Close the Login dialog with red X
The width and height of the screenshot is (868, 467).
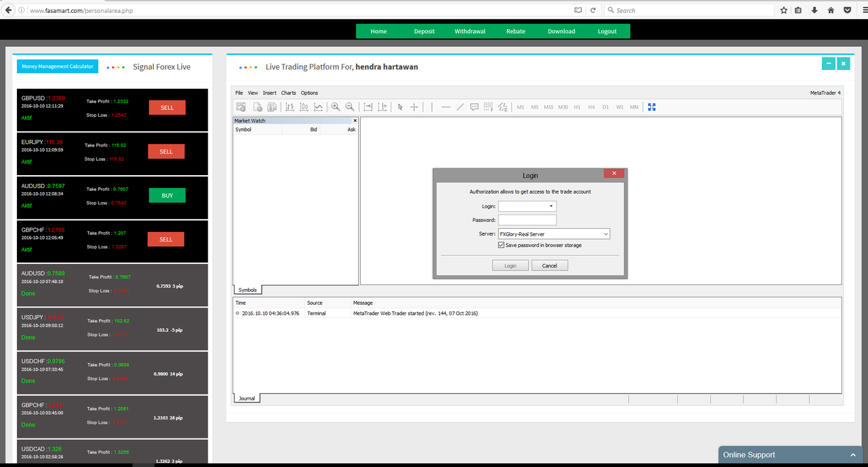tap(614, 173)
